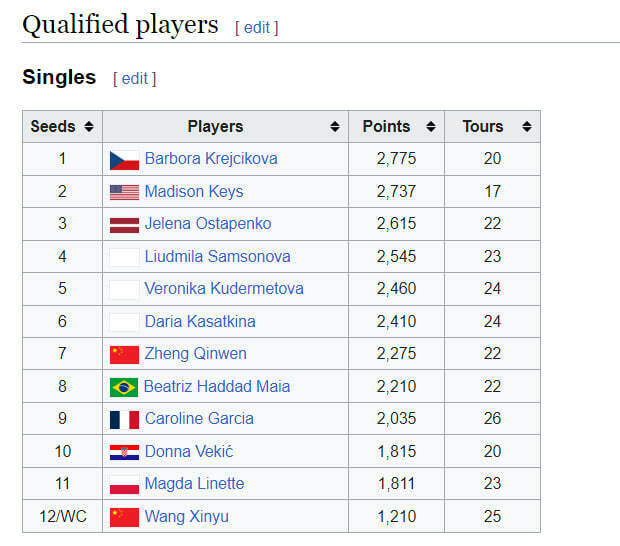Click the Brazilian flag beside Beatriz Haddad Maia
This screenshot has height=546, width=620.
coord(124,387)
